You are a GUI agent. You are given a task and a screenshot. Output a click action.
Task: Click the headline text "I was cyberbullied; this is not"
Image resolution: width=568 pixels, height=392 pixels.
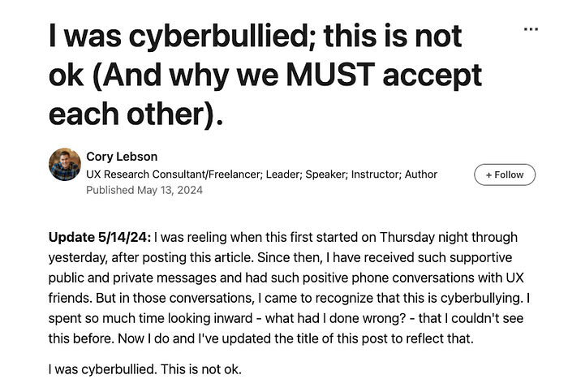pos(256,36)
